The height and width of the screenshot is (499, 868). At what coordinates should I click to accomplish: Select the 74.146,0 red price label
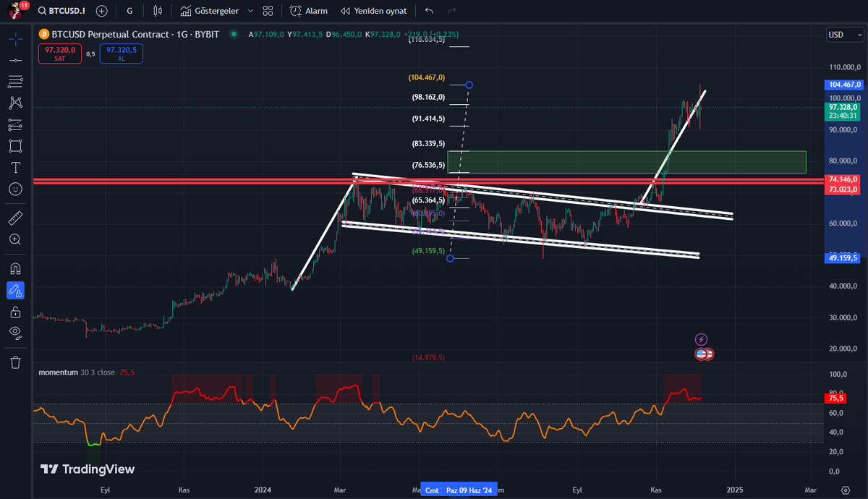(844, 179)
